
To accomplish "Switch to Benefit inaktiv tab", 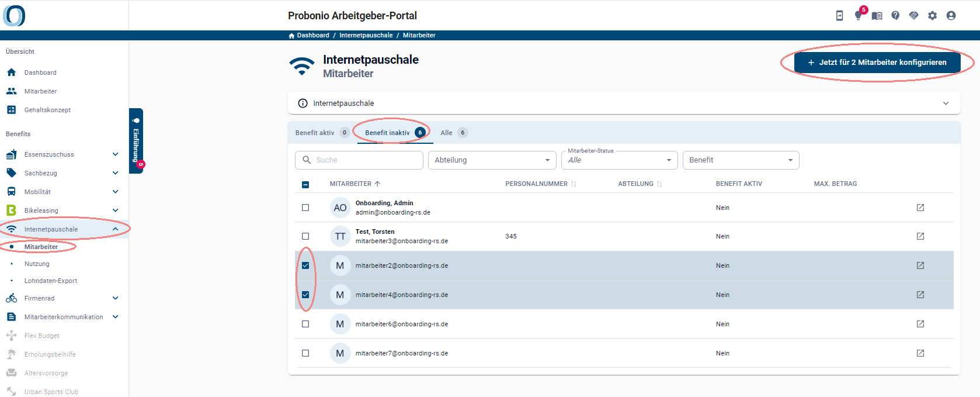I will 395,133.
